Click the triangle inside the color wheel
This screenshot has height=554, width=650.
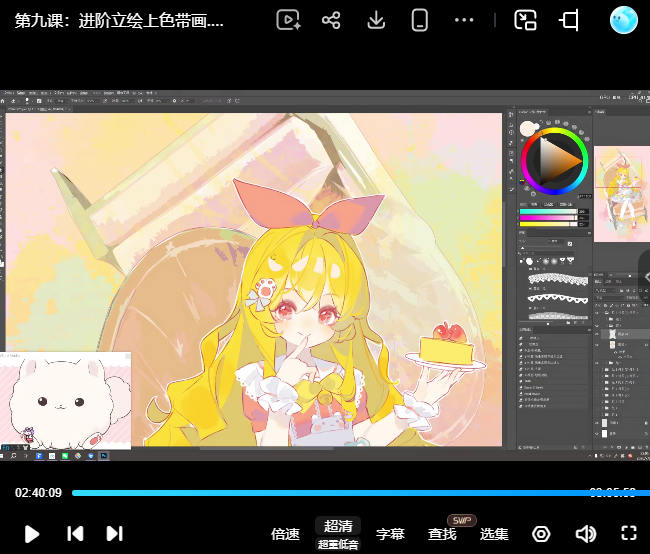(558, 161)
